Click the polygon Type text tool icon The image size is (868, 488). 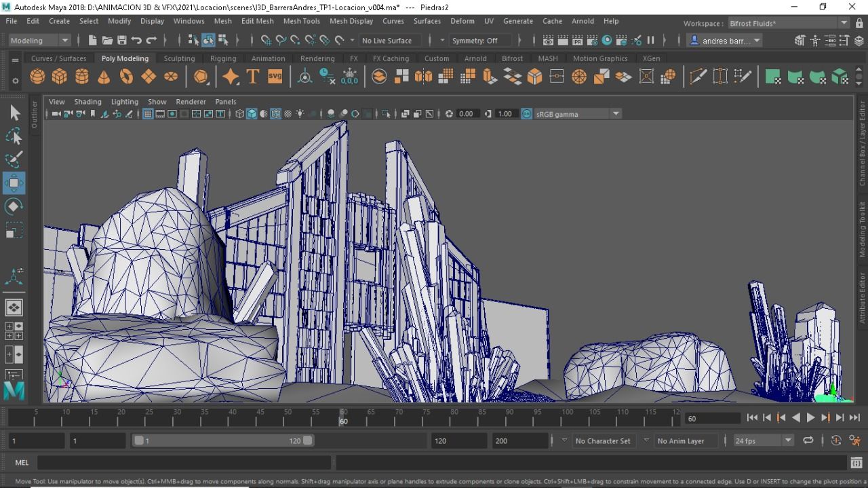[253, 76]
